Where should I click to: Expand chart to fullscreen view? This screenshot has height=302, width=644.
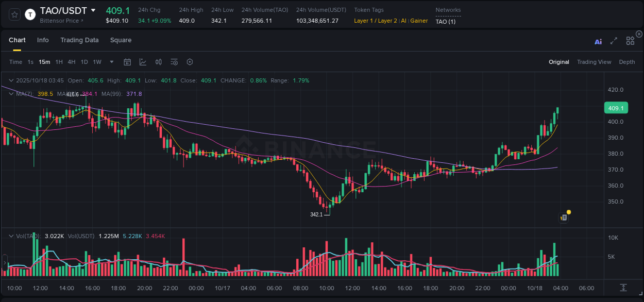point(613,41)
